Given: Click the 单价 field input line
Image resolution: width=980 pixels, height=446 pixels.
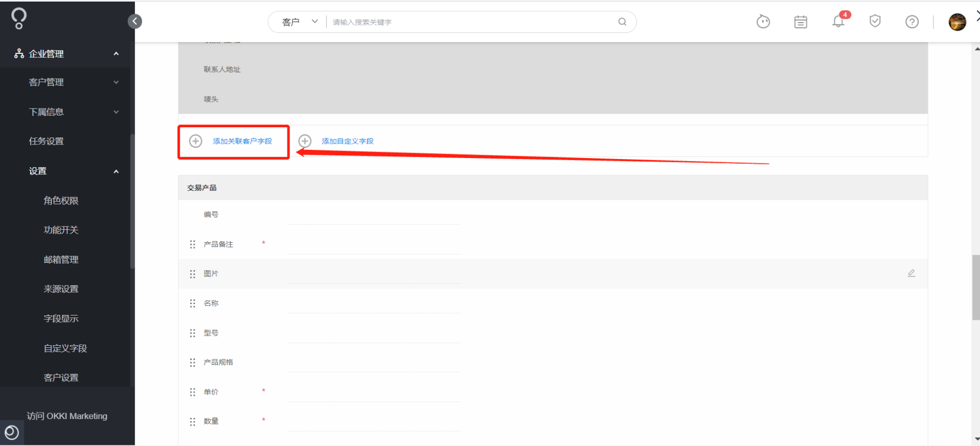Looking at the screenshot, I should click(x=374, y=393).
